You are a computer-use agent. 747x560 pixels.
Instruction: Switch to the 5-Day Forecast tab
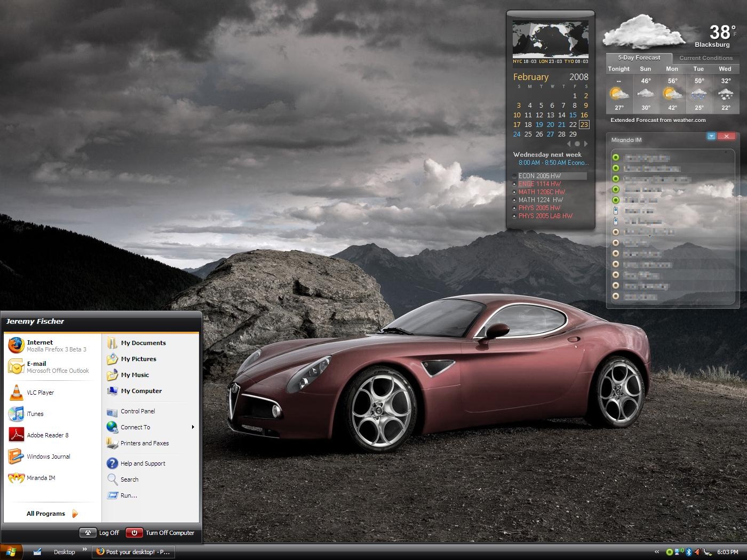coord(639,58)
